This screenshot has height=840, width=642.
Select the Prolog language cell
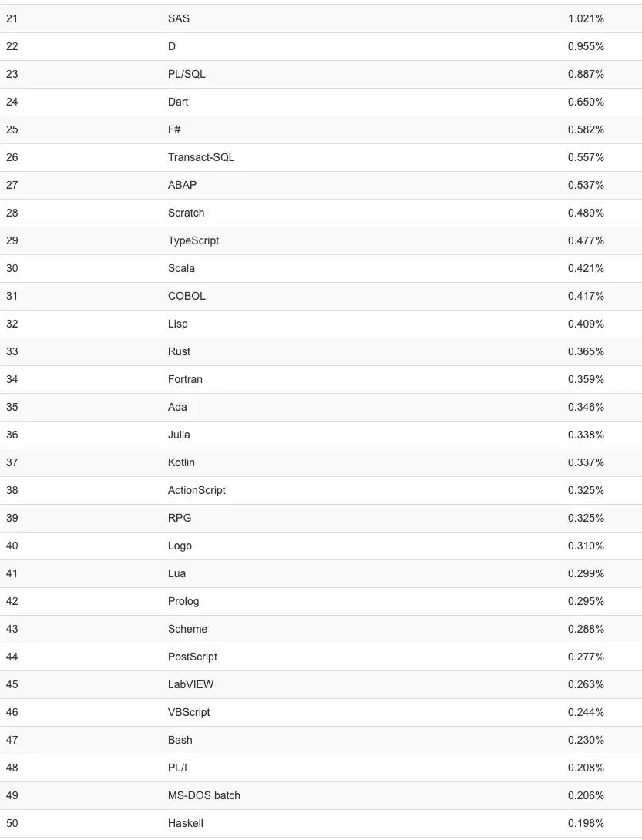pyautogui.click(x=183, y=601)
